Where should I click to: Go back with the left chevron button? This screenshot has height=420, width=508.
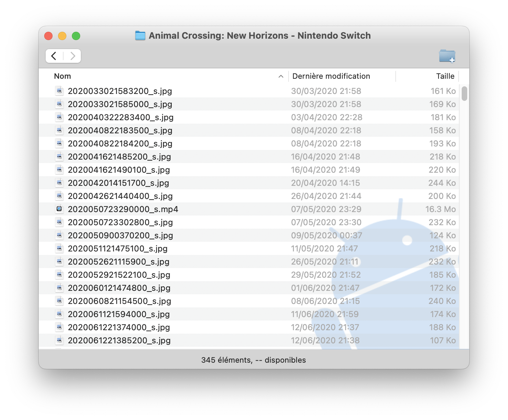pos(54,56)
